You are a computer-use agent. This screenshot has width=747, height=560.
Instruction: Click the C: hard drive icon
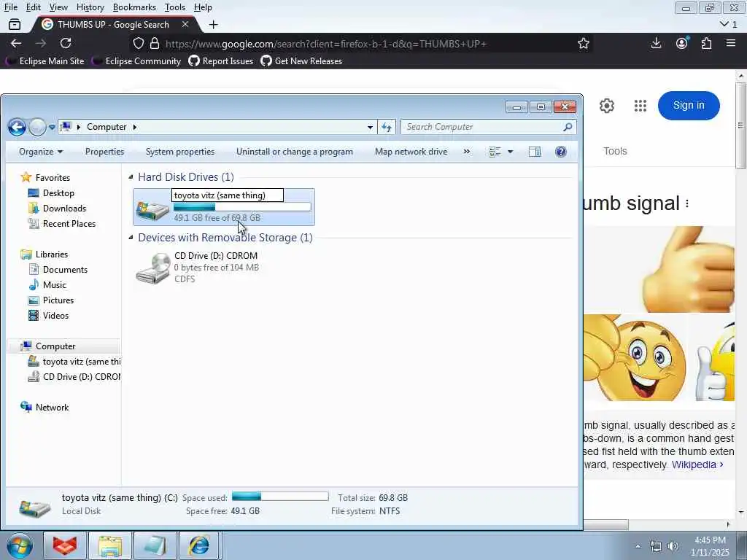152,209
